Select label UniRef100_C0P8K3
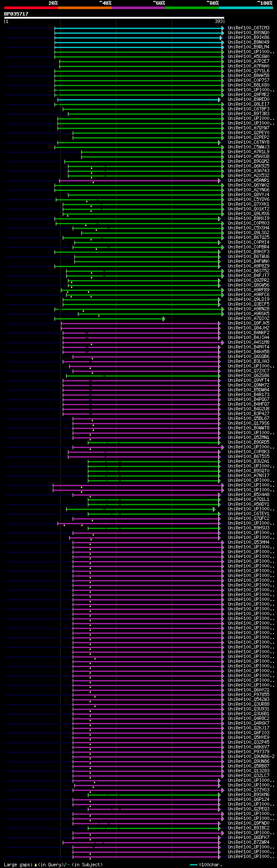This screenshot has height=868, width=277. click(248, 452)
